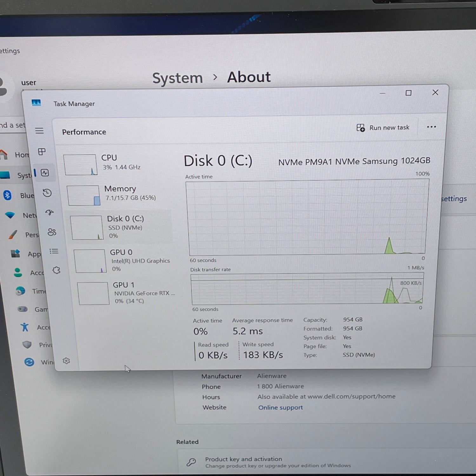Select GPU 0 Intel UHD Graphics

(x=124, y=261)
